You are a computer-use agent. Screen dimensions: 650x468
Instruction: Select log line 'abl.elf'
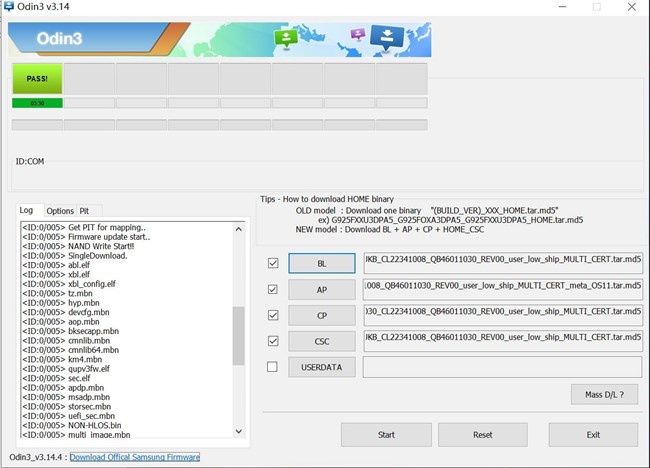click(x=56, y=265)
